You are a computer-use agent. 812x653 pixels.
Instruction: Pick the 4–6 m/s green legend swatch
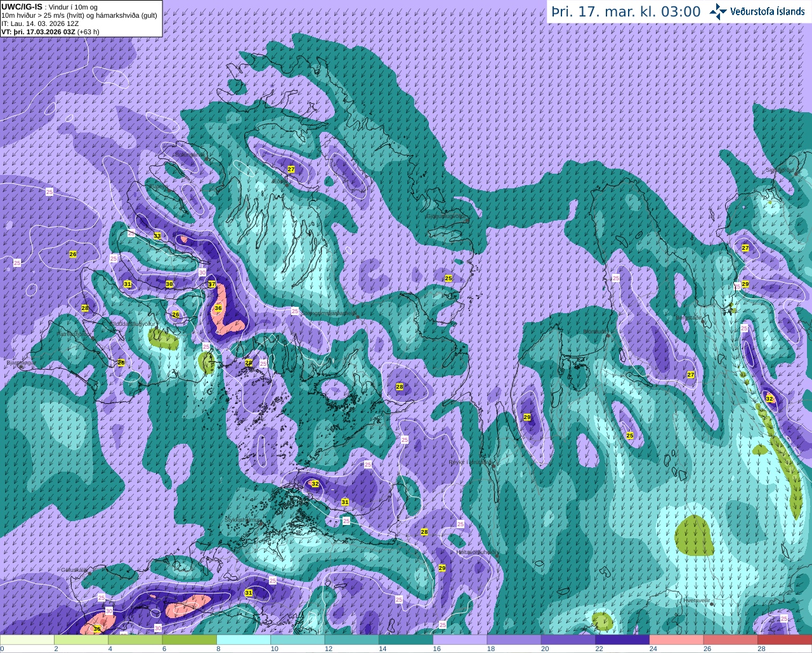pos(135,640)
